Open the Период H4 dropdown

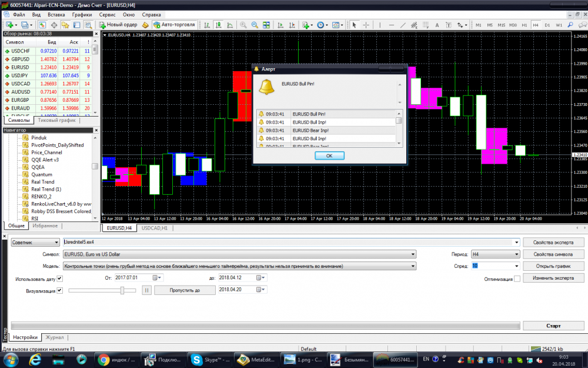[495, 254]
